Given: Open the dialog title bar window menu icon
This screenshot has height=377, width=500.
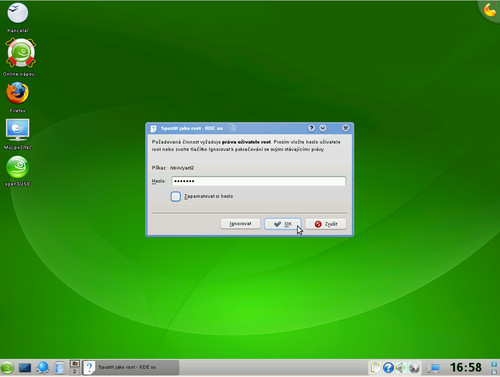Looking at the screenshot, I should pos(153,128).
